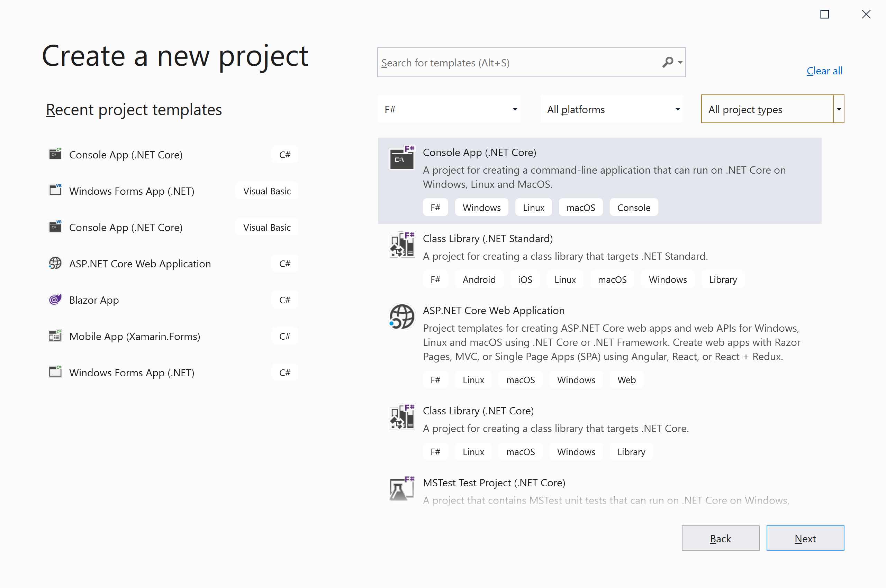Select the MSTest Test Project (.NET Core) template
The width and height of the screenshot is (886, 588).
(x=494, y=483)
